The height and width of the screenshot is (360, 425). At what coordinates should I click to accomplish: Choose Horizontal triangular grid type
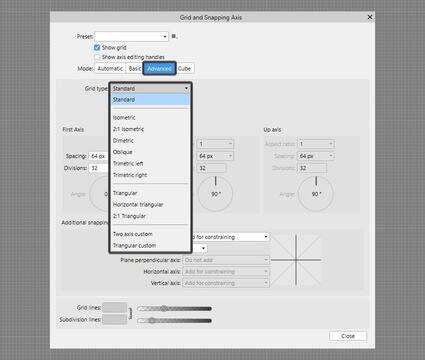(x=150, y=205)
